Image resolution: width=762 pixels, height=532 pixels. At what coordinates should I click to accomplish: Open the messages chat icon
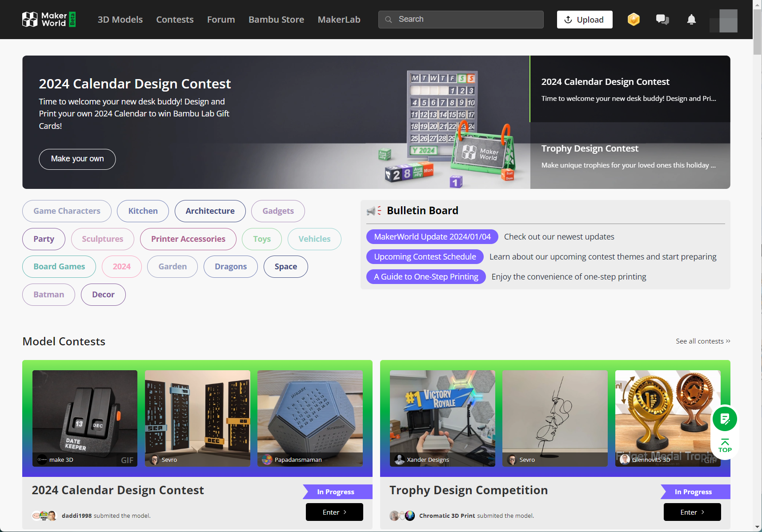(x=662, y=20)
